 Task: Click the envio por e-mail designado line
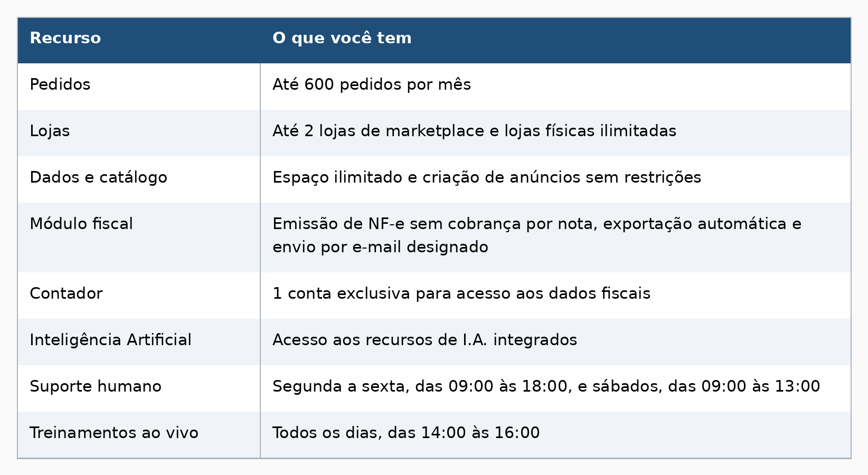click(x=380, y=248)
